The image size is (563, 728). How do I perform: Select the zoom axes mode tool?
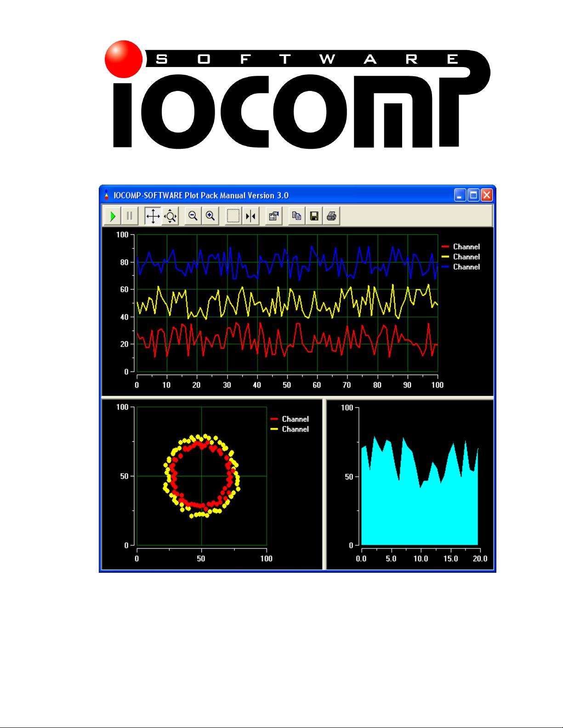(170, 216)
